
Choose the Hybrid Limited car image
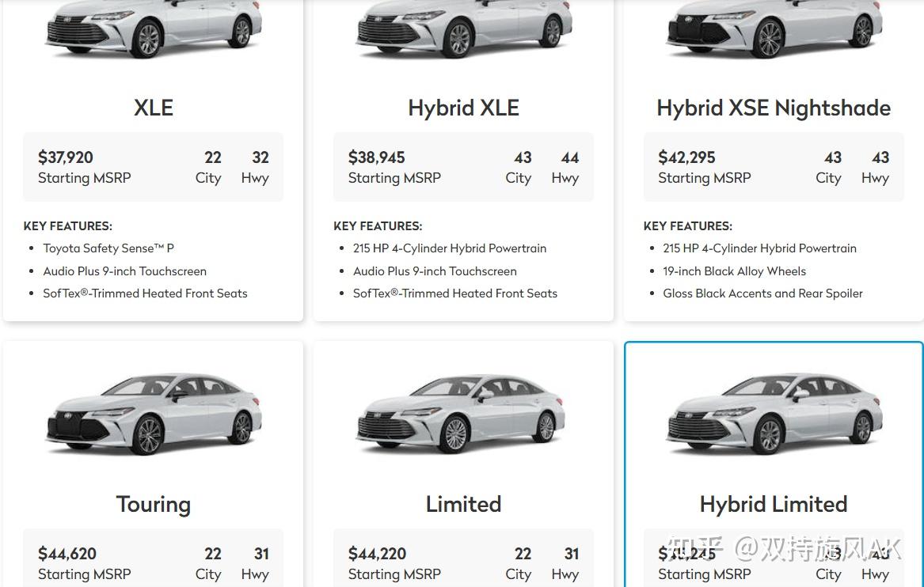click(774, 414)
